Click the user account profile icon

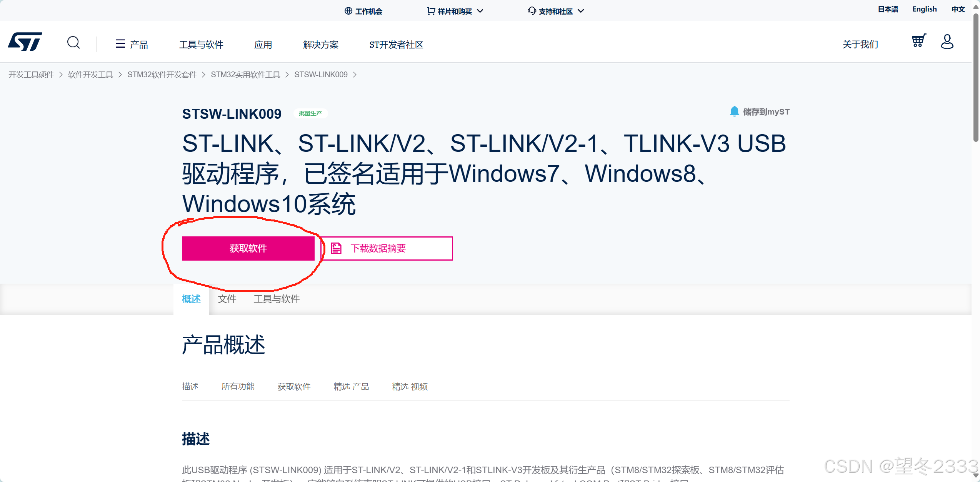pyautogui.click(x=947, y=42)
